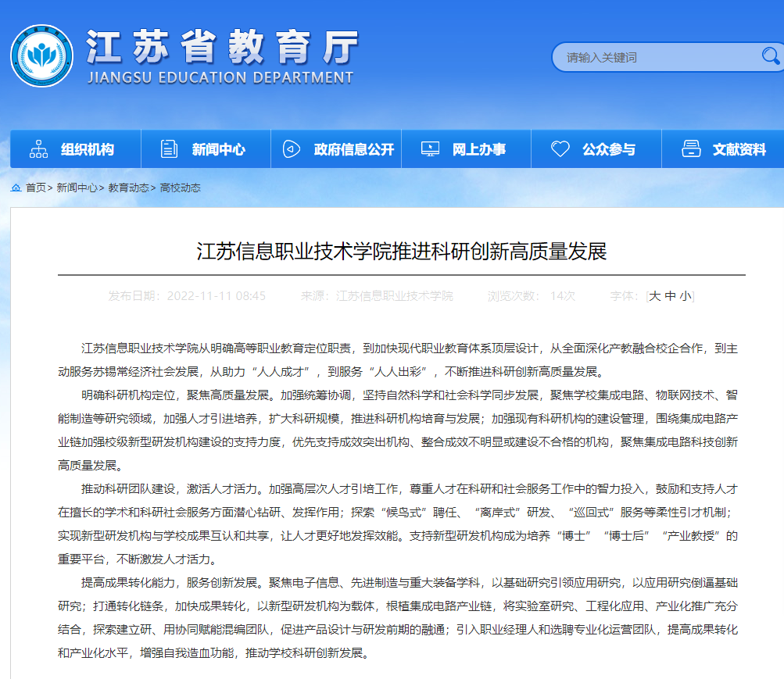This screenshot has height=679, width=784.
Task: Click the source text 来源：江苏信息职业技术学院
Action: click(x=377, y=296)
